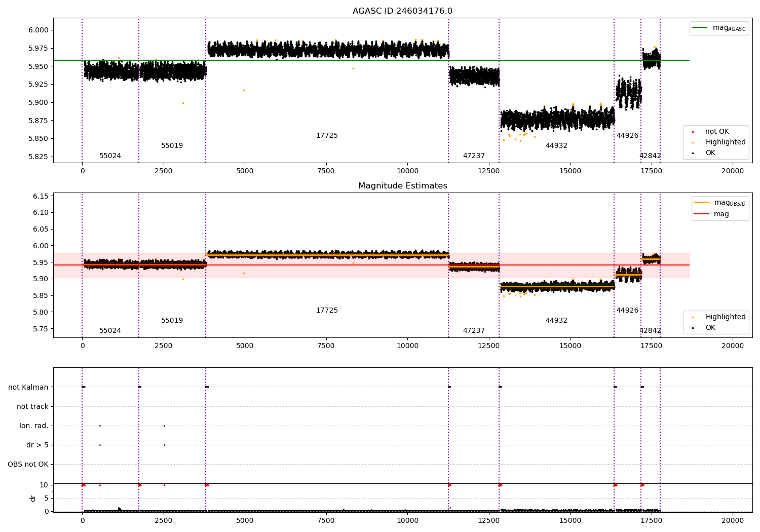This screenshot has width=760, height=532.
Task: Click y-axis tick 5.825 on top plot
Action: coord(39,157)
